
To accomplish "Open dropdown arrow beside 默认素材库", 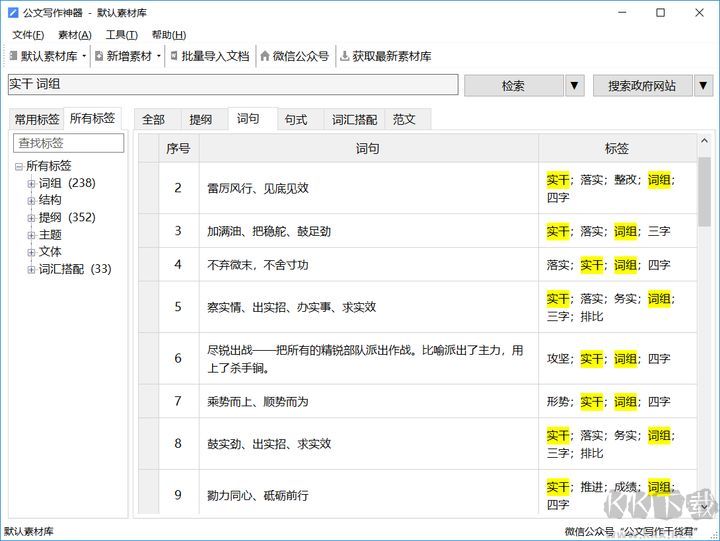I will click(84, 57).
